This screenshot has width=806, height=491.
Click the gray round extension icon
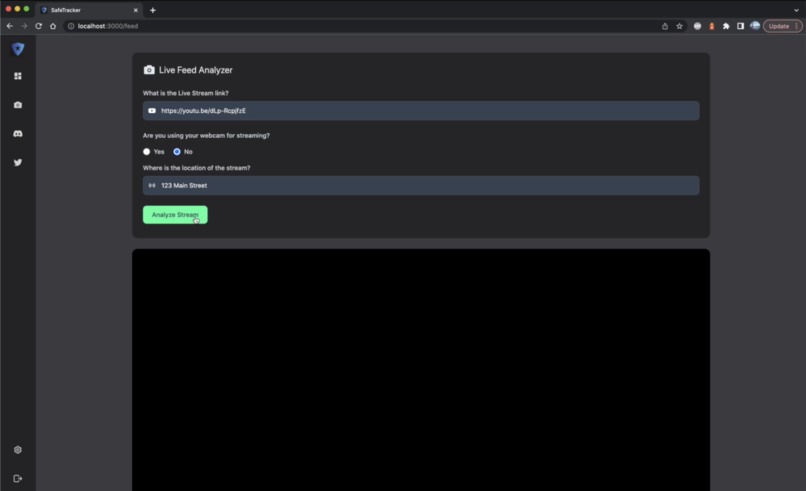coord(698,26)
